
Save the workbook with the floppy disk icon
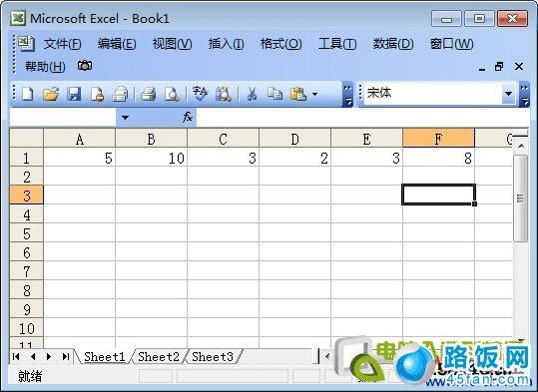[x=74, y=94]
